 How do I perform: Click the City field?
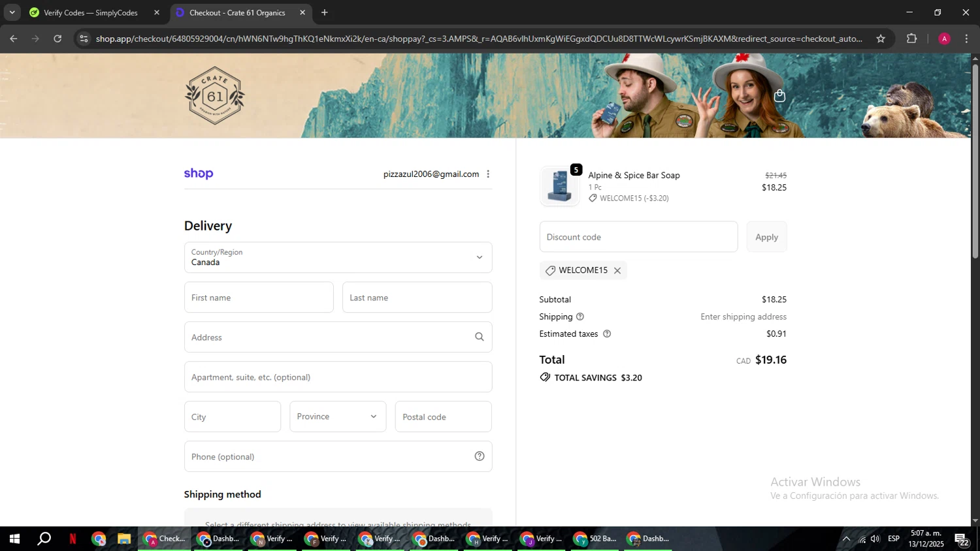pyautogui.click(x=233, y=417)
